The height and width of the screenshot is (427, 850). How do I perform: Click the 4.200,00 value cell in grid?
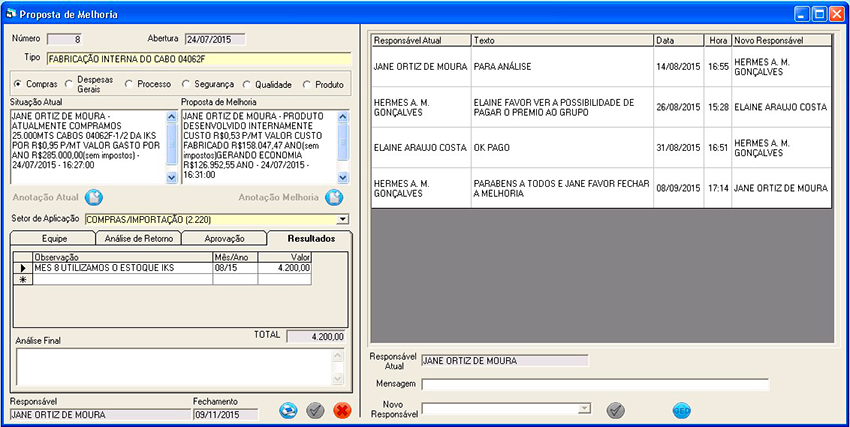pos(285,268)
